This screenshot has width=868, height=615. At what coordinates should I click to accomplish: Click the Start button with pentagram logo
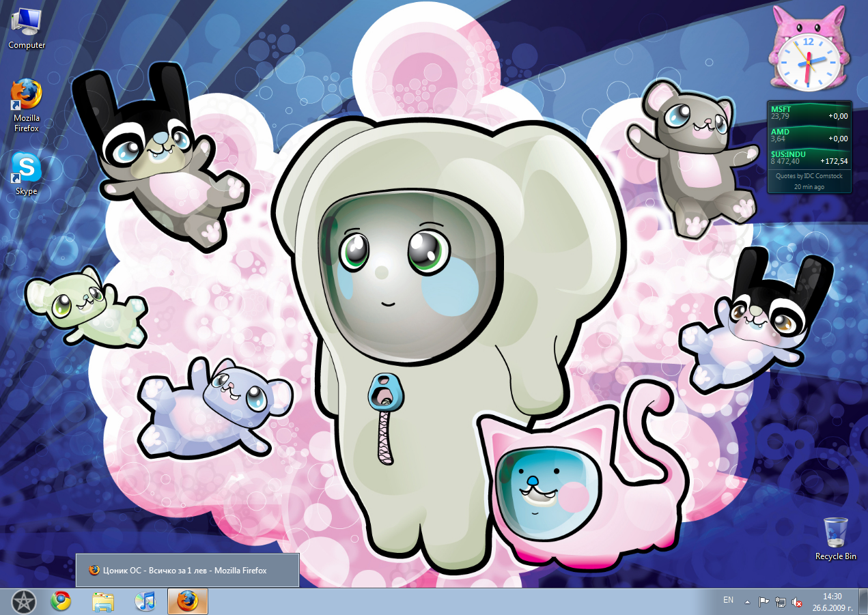click(24, 601)
